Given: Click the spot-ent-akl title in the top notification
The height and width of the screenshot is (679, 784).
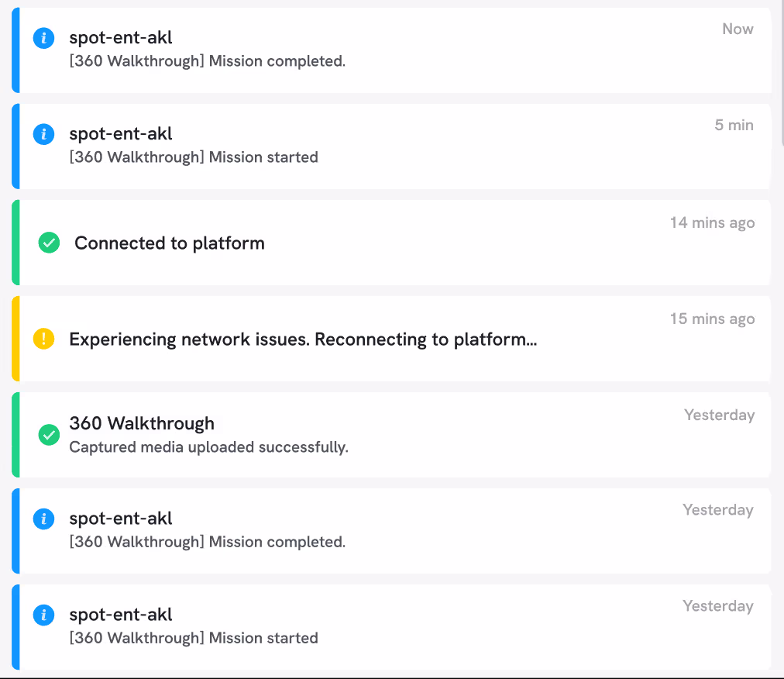Looking at the screenshot, I should tap(121, 37).
